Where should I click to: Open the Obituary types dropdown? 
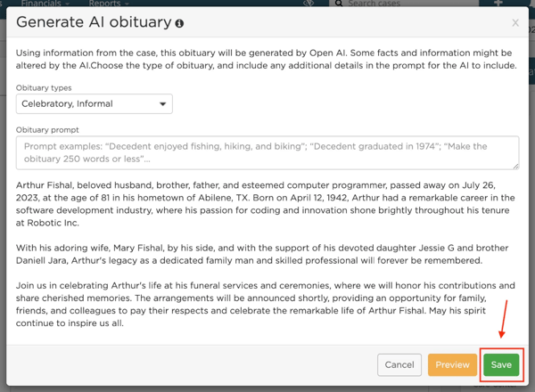tap(95, 104)
